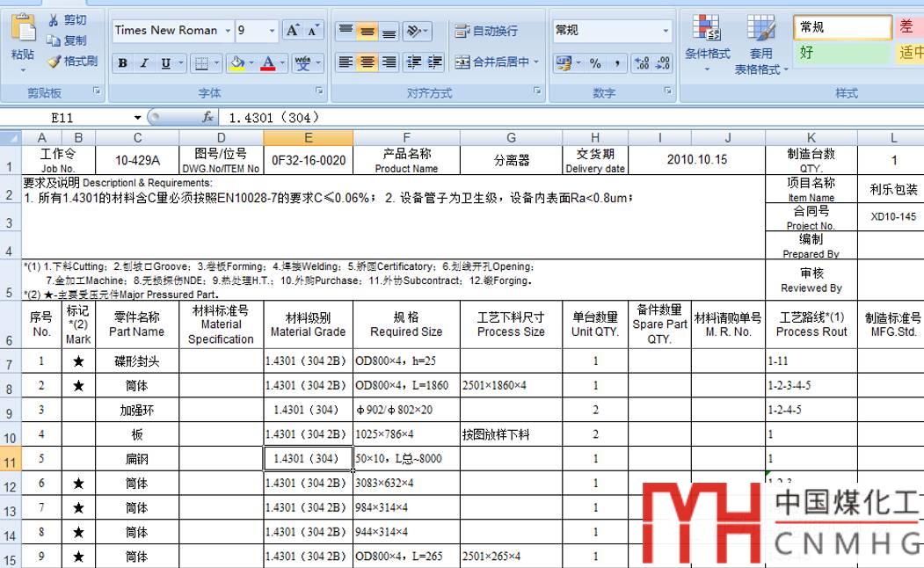Viewport: 924px width, 568px height.
Task: Expand the merge and center dropdown arrow
Action: point(536,62)
